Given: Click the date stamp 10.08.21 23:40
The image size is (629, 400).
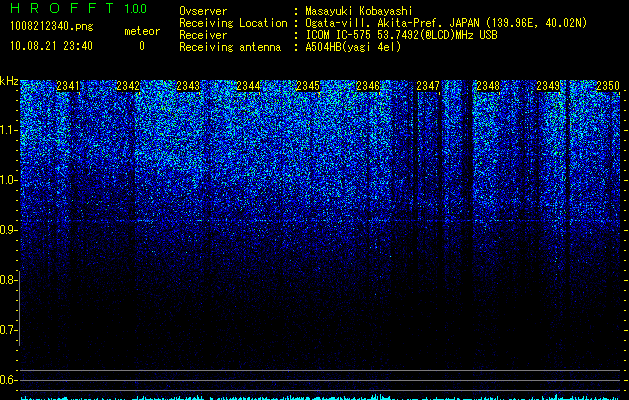Looking at the screenshot, I should 51,46.
